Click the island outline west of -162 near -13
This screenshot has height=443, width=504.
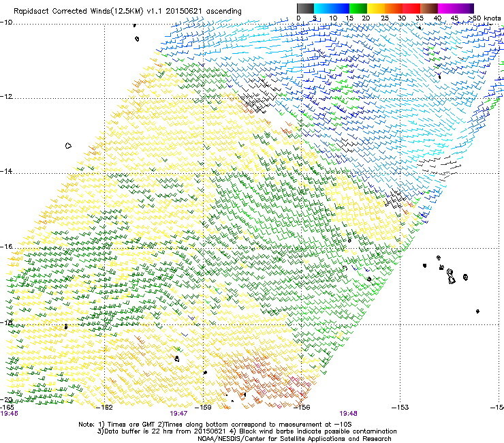tap(68, 146)
